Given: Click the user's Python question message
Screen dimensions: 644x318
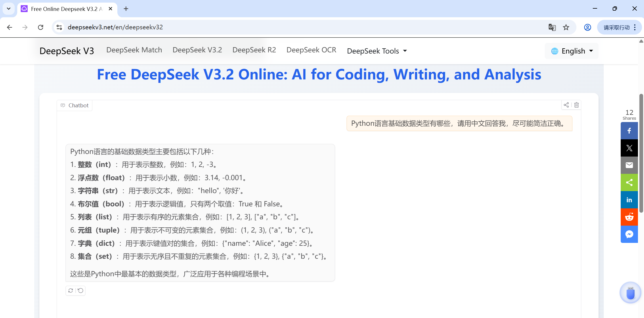Looking at the screenshot, I should (459, 123).
